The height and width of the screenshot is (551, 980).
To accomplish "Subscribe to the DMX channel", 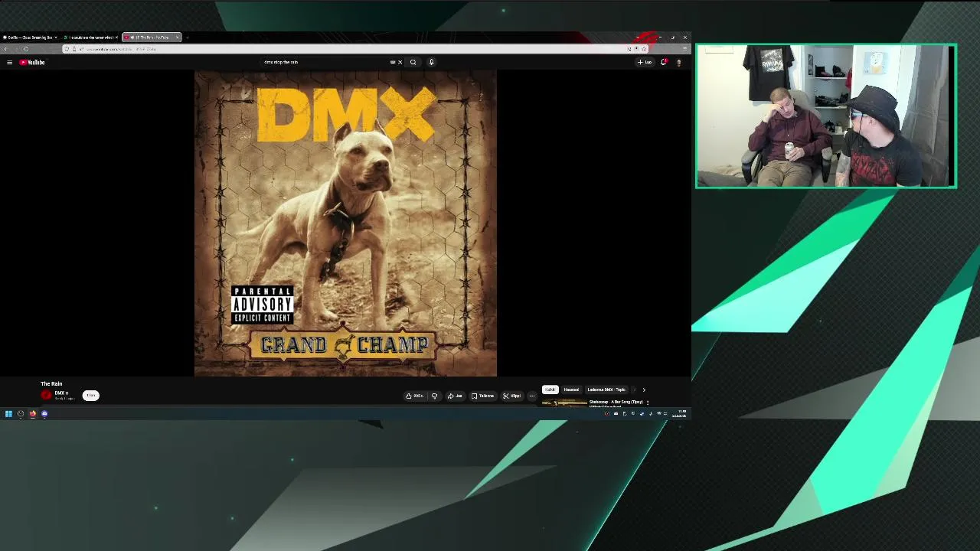I will [90, 395].
